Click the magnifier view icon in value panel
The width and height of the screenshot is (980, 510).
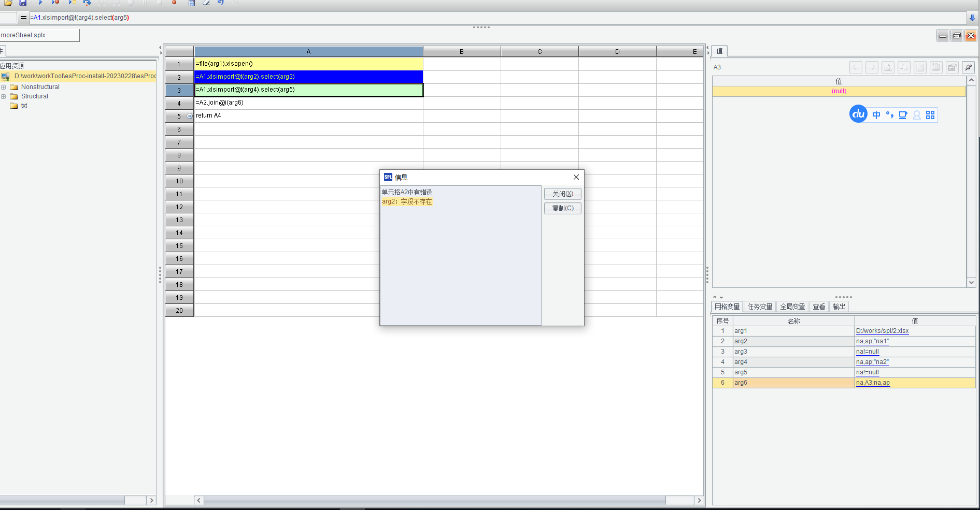coord(888,67)
